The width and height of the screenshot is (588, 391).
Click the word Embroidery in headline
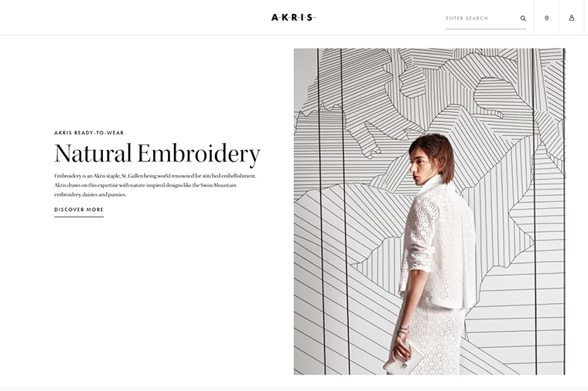(199, 154)
